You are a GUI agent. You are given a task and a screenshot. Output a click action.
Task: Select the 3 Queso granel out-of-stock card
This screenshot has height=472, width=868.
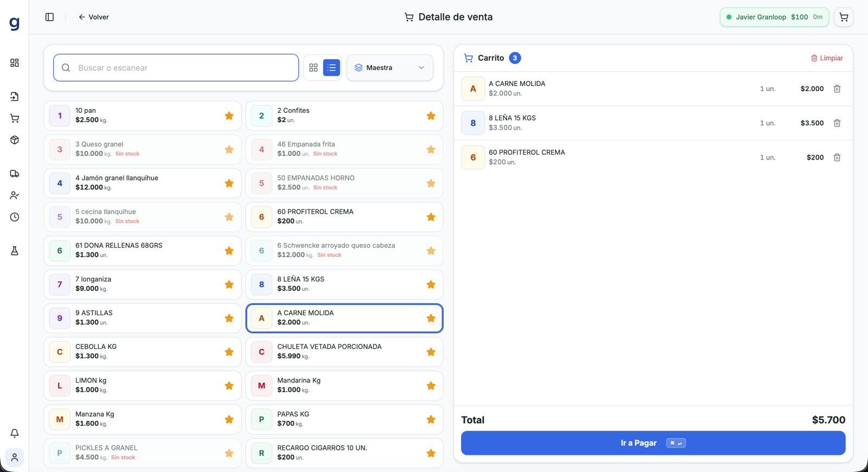[x=143, y=149]
